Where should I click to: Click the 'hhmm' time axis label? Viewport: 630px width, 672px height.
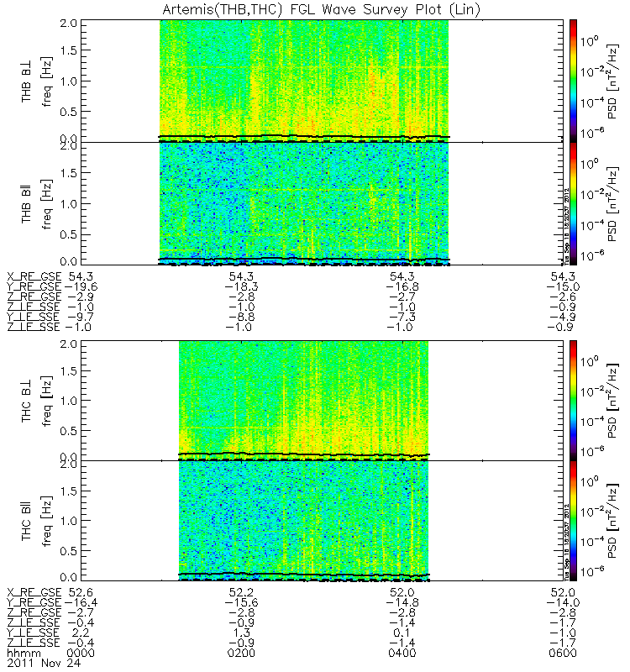coord(24,654)
